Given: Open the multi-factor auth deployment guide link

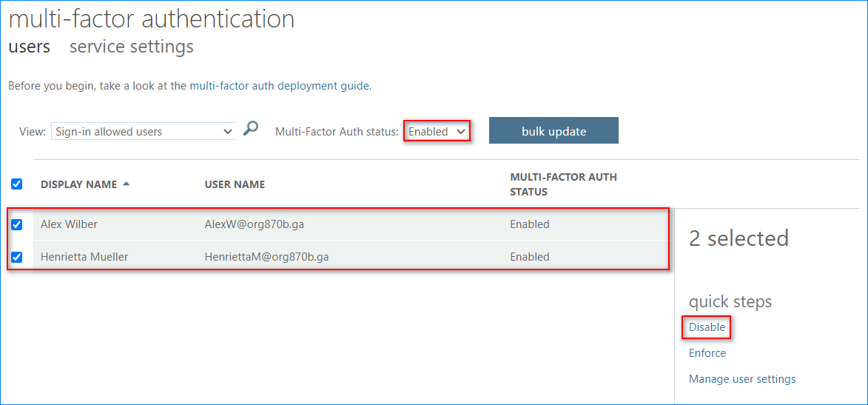Looking at the screenshot, I should [280, 86].
